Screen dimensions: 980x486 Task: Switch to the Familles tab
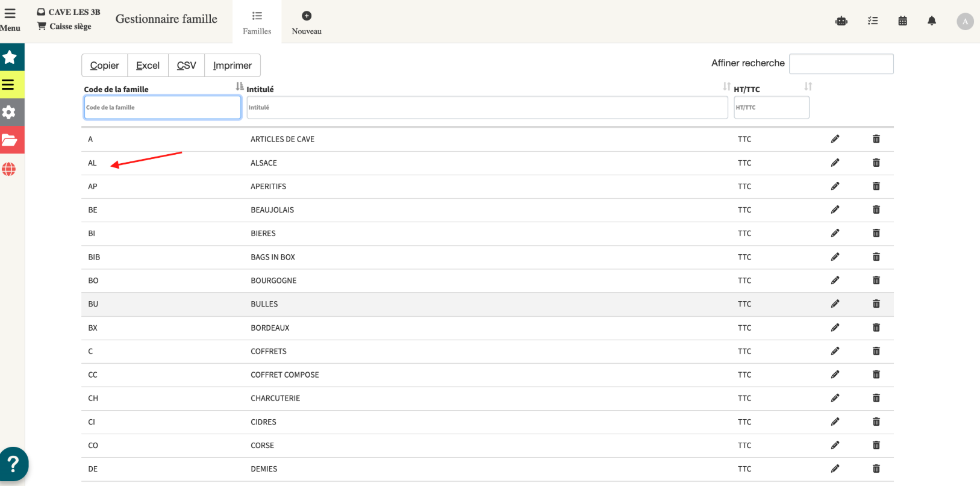click(257, 22)
